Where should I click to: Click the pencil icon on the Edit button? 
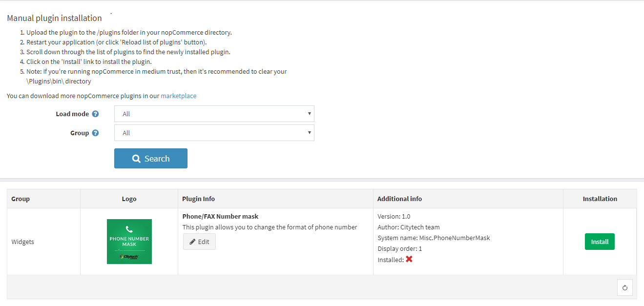[x=191, y=241]
